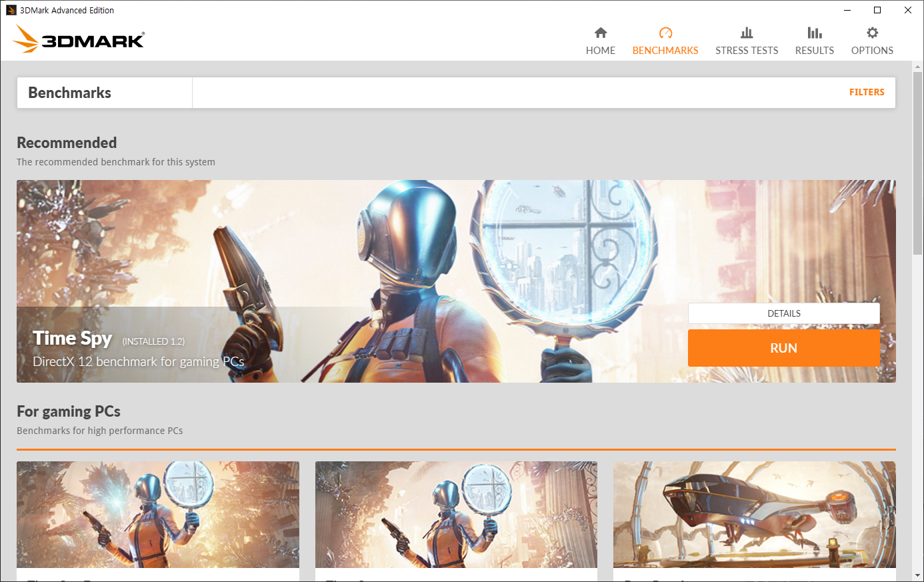Close the 3DMark window

pos(908,10)
